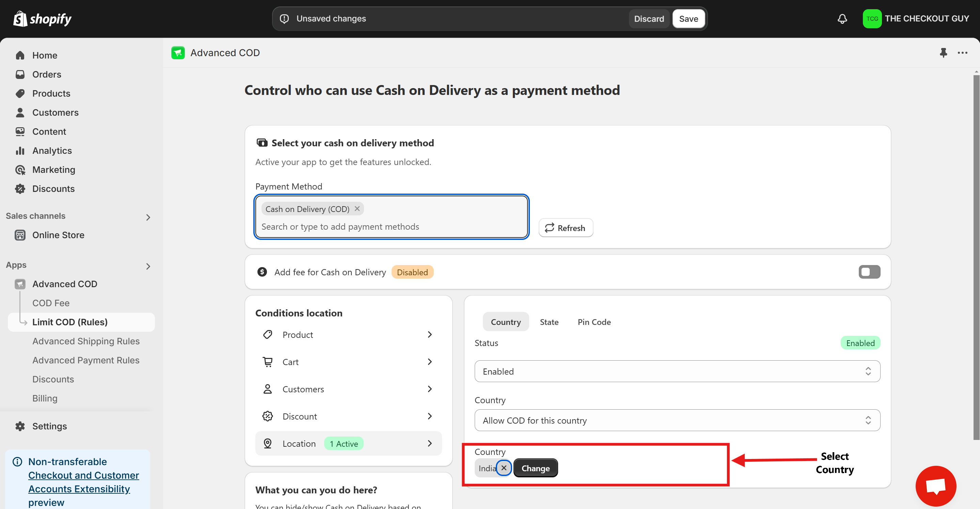Remove Cash on Delivery (COD) tag
The image size is (980, 509).
(x=357, y=209)
